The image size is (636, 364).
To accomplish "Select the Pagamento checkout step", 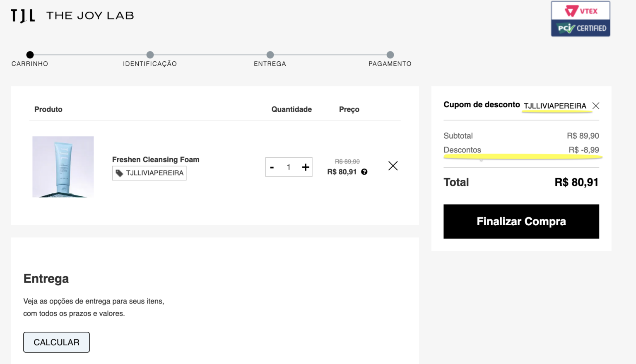I will click(390, 55).
